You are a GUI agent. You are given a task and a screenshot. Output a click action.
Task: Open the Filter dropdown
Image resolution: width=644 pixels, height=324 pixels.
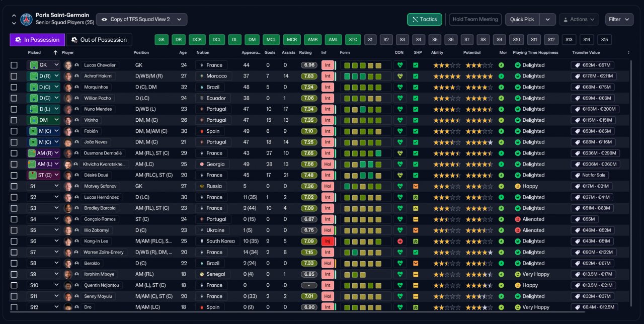619,20
